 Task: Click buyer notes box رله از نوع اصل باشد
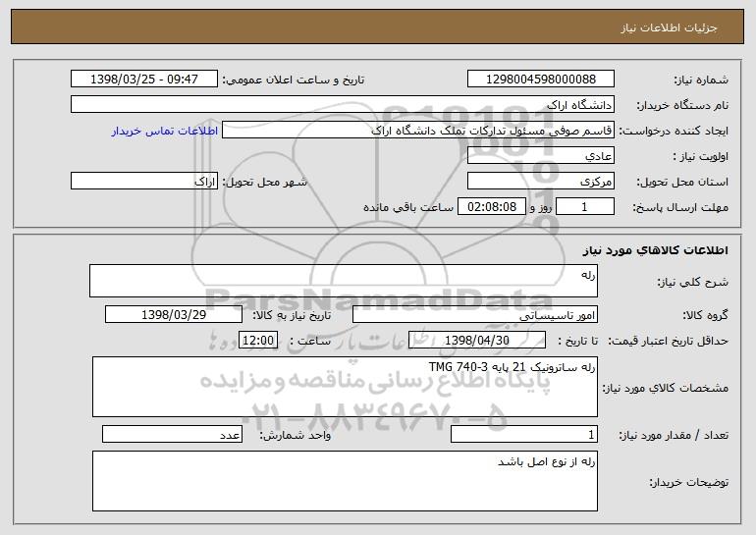tap(345, 481)
